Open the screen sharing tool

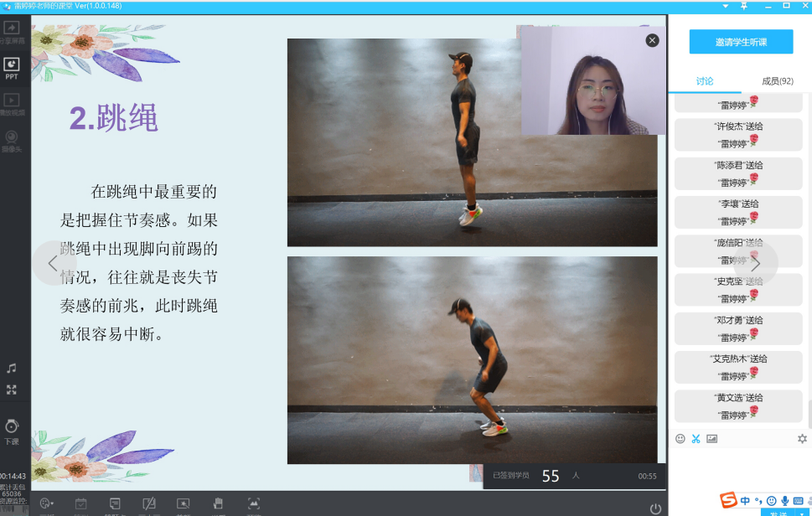(11, 29)
